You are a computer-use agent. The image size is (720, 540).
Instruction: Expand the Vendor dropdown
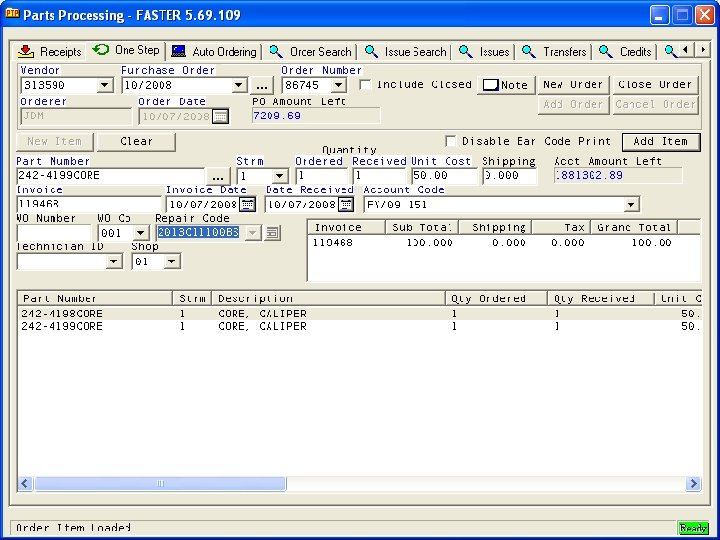105,85
